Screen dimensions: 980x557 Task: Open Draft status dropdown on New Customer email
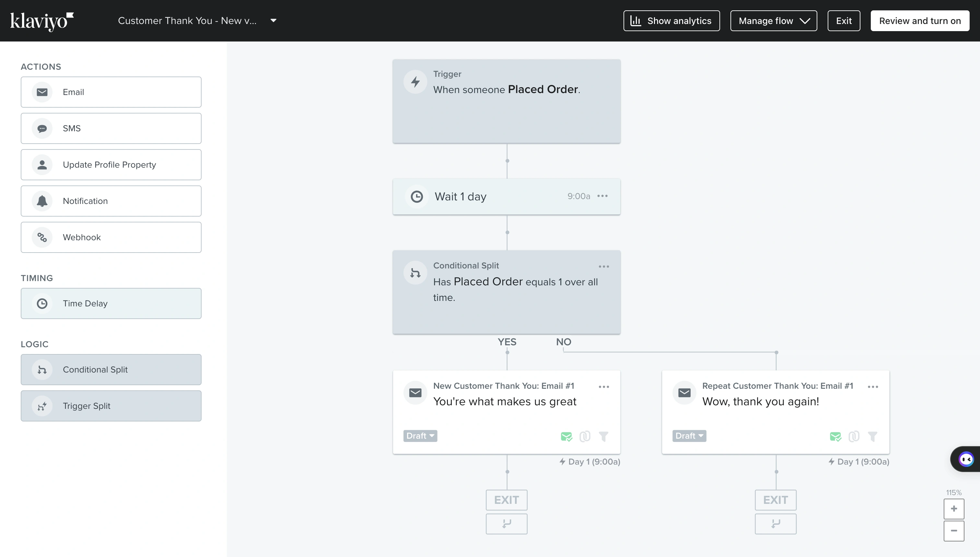pyautogui.click(x=420, y=436)
